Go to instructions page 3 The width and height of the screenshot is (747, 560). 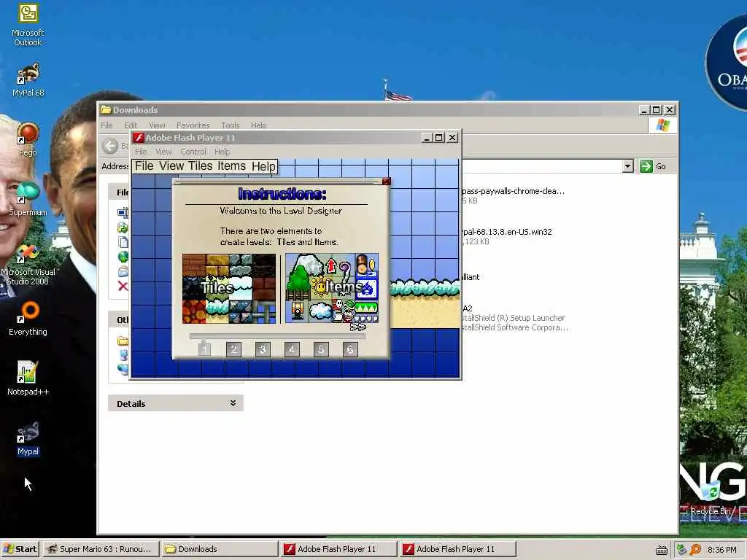(263, 349)
